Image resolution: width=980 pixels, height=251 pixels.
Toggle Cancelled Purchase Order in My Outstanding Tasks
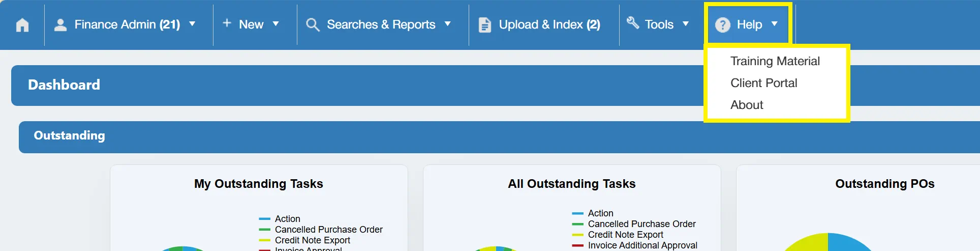321,230
